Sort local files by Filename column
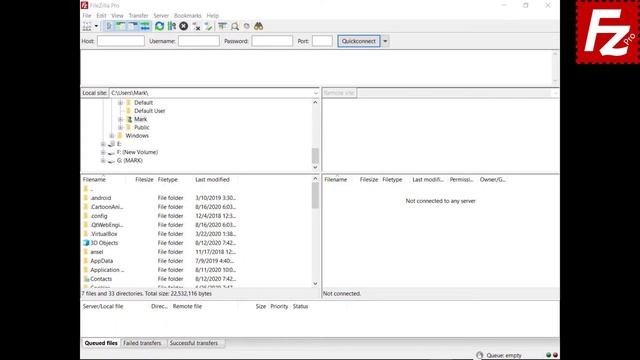This screenshot has width=640, height=360. click(x=94, y=180)
